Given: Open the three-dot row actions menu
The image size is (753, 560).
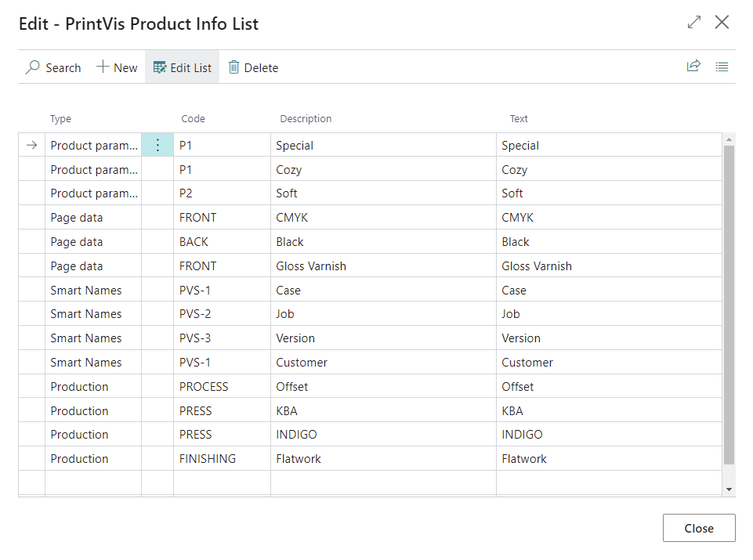Looking at the screenshot, I should click(x=157, y=145).
